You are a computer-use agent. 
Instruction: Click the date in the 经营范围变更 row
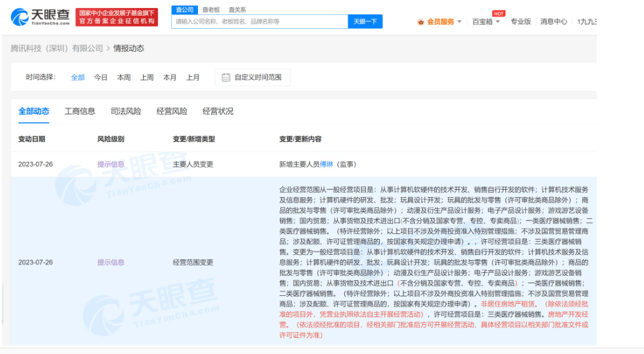pyautogui.click(x=35, y=262)
